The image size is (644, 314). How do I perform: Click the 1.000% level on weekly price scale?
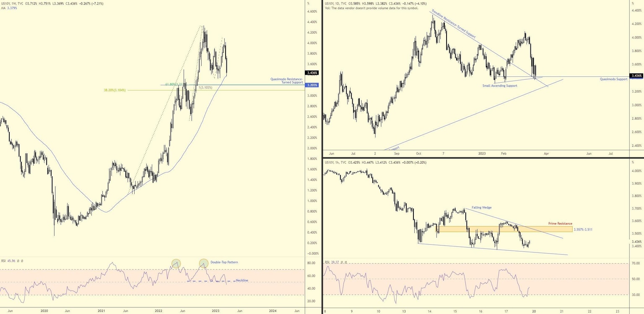coord(312,201)
